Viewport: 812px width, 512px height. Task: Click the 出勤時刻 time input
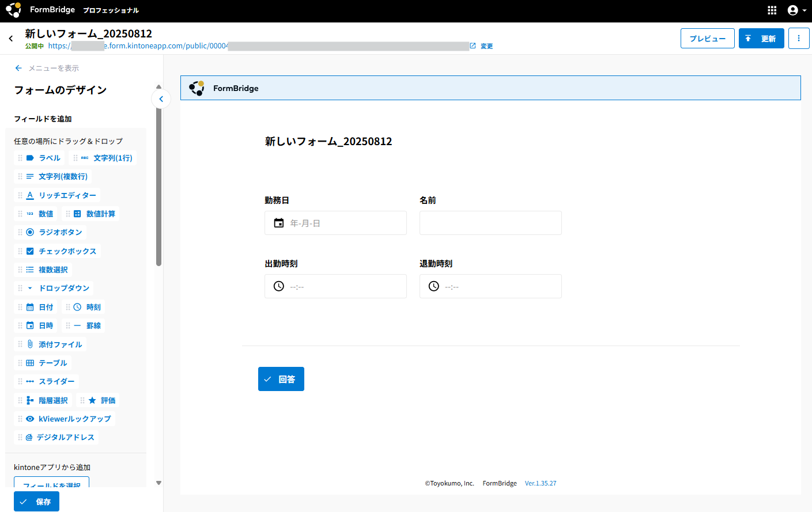click(x=335, y=286)
